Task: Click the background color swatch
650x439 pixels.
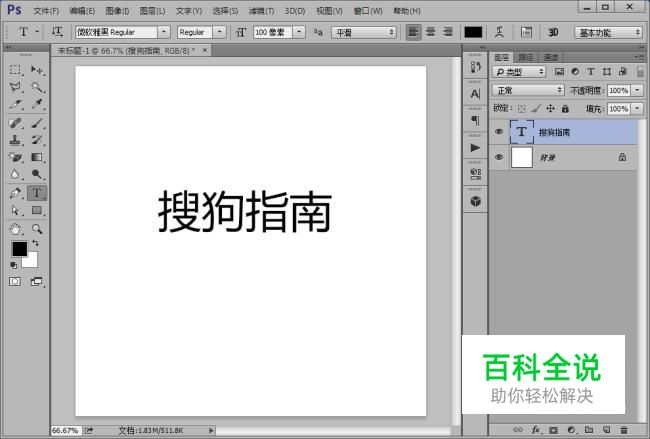Action: click(x=32, y=261)
